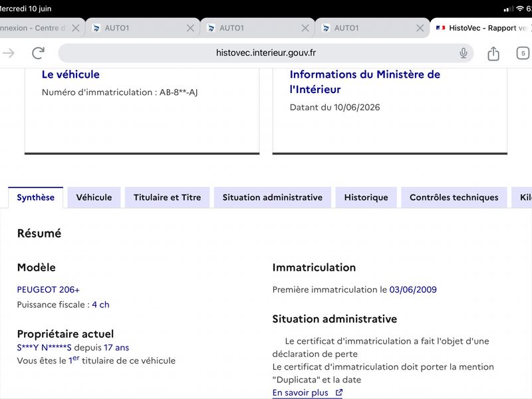Click the Situation administrative section heading
This screenshot has height=399, width=532.
pyautogui.click(x=334, y=319)
